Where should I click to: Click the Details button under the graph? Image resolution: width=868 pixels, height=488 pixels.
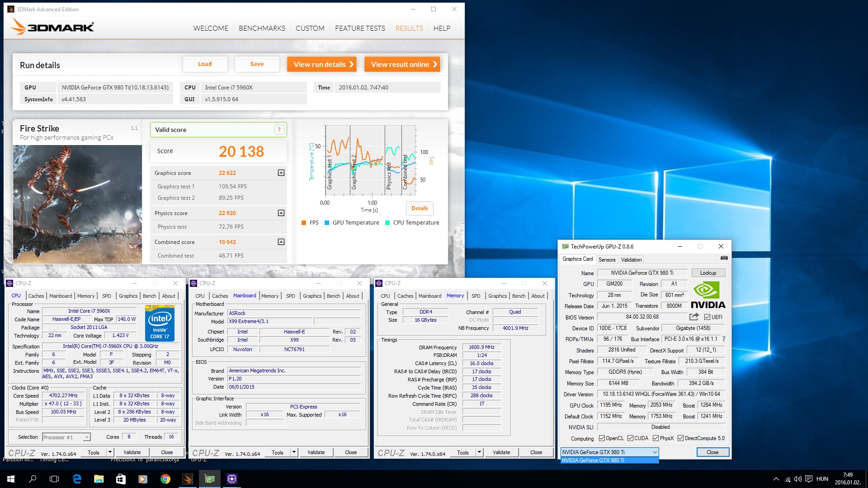pyautogui.click(x=420, y=208)
